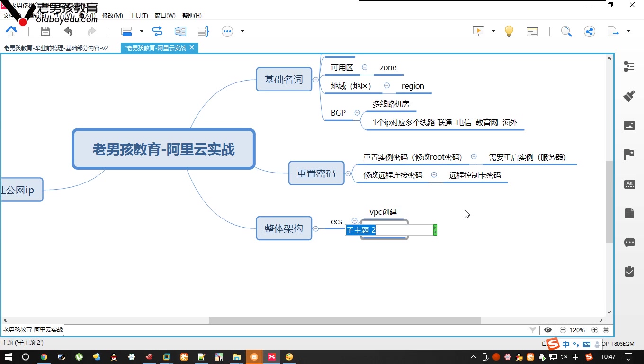Viewport: 644px width, 364px height.
Task: Open the 帮助(H) menu
Action: coord(191,16)
